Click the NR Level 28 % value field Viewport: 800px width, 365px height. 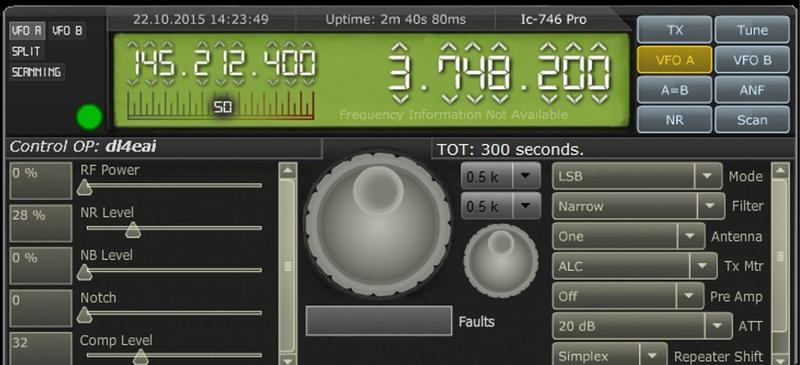tap(41, 223)
